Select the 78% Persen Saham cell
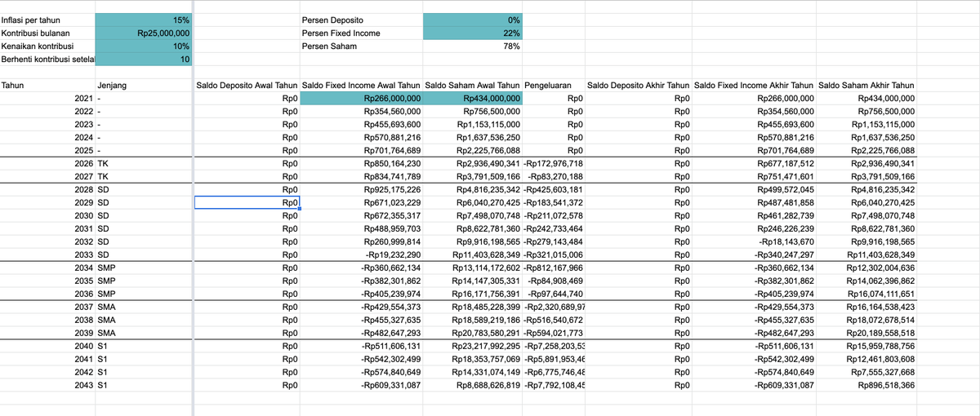 [x=473, y=46]
